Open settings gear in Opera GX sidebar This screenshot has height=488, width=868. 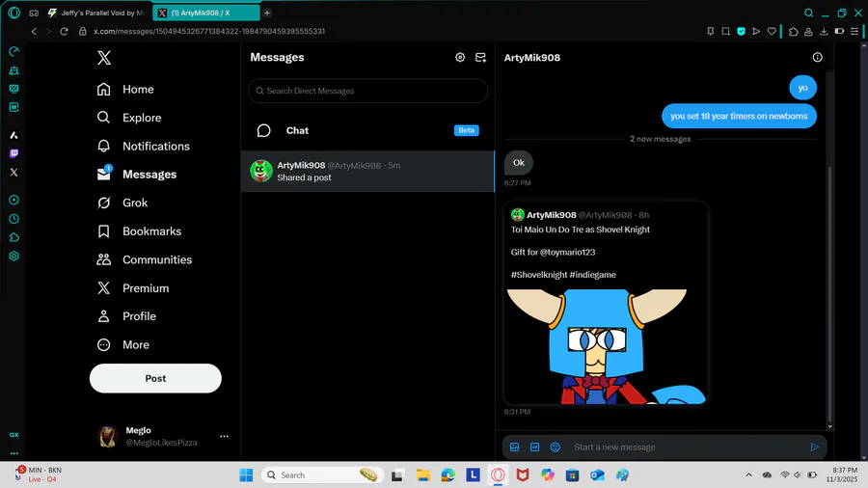point(14,257)
